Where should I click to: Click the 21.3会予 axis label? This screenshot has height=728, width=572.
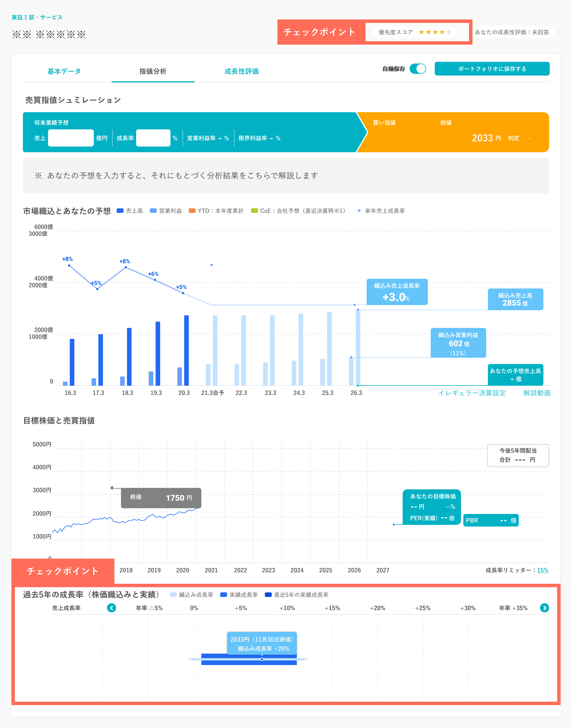point(213,393)
